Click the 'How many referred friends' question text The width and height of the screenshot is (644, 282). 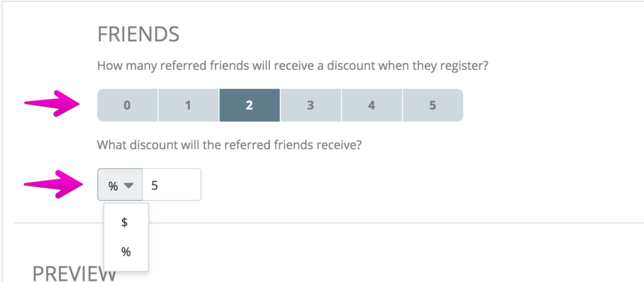click(292, 65)
